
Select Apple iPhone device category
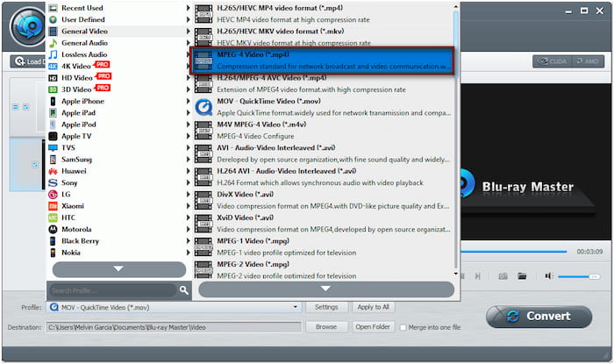[82, 101]
